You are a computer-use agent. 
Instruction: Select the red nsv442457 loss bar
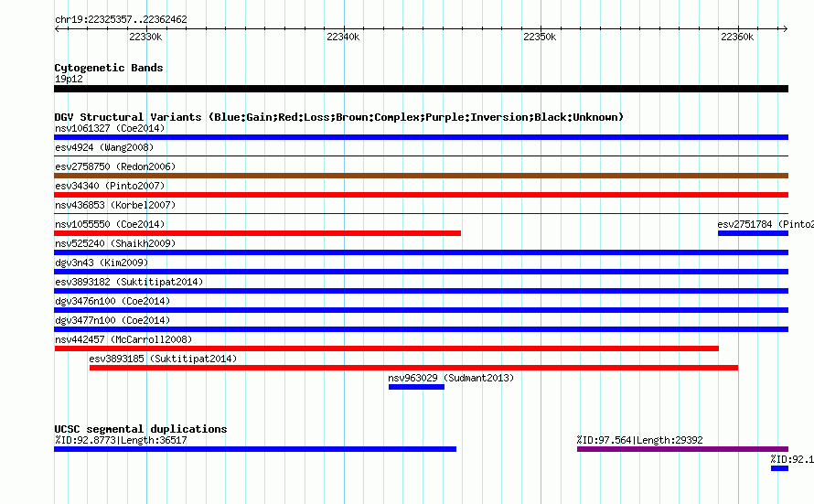pos(387,349)
